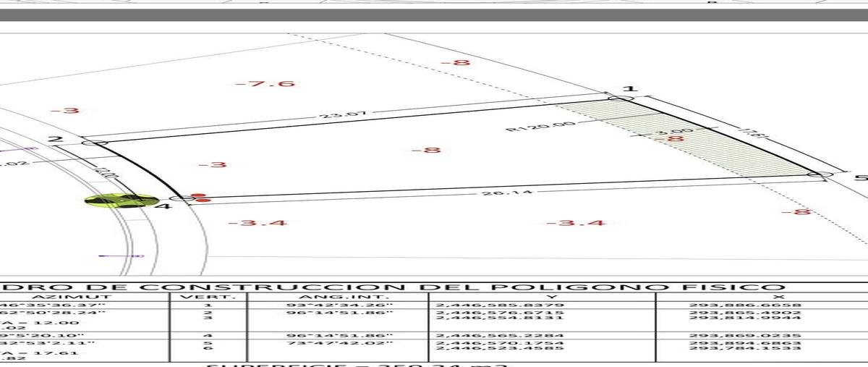Select the circle marker at vertex 1
Viewport: 868px width, 367px height.
tap(620, 98)
